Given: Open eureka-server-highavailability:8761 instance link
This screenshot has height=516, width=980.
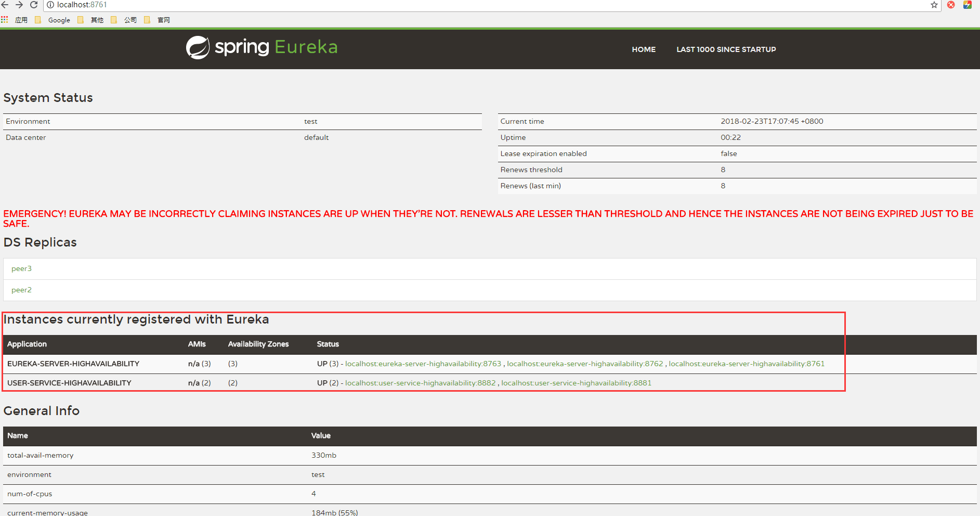Looking at the screenshot, I should [x=747, y=364].
